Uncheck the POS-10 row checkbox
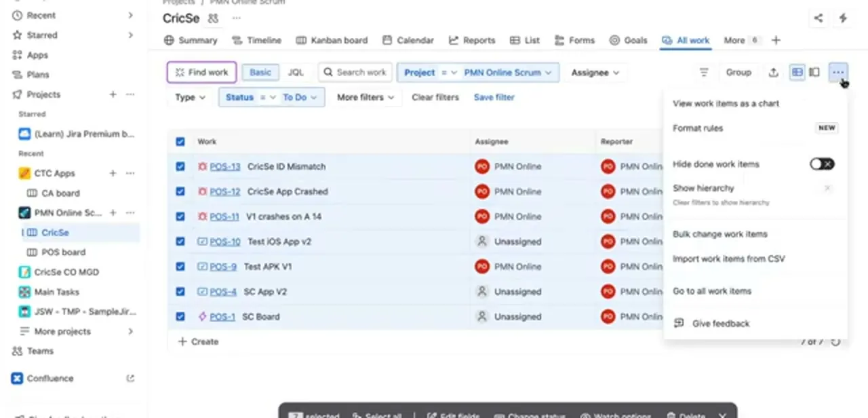 click(x=180, y=242)
